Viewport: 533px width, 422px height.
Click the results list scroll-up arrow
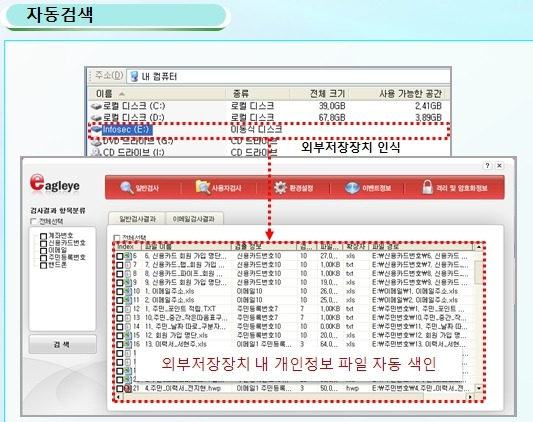point(479,247)
